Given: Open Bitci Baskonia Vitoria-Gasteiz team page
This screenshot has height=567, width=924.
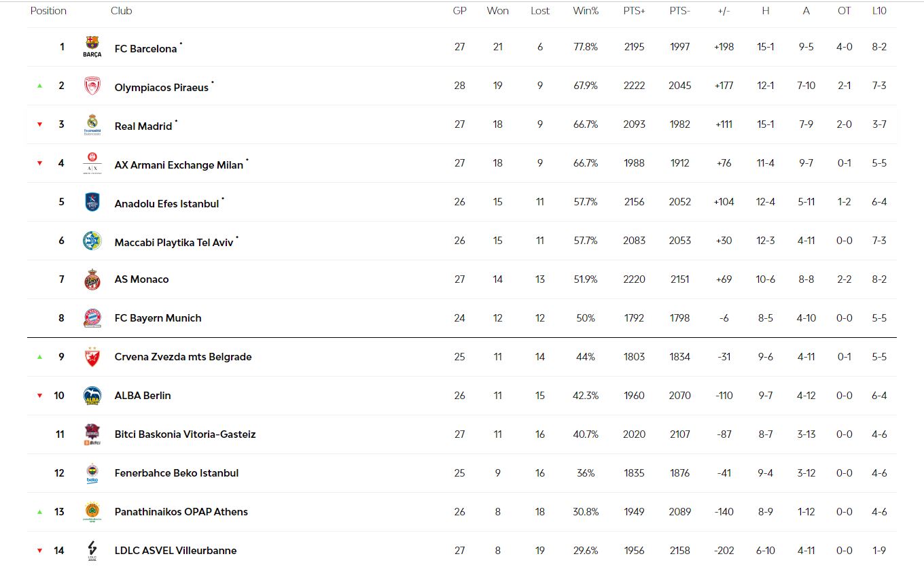Looking at the screenshot, I should (x=185, y=434).
